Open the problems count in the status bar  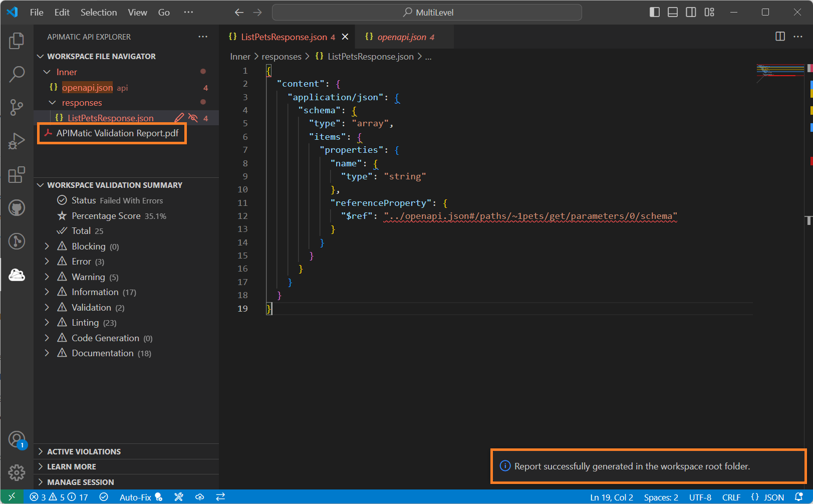point(59,497)
